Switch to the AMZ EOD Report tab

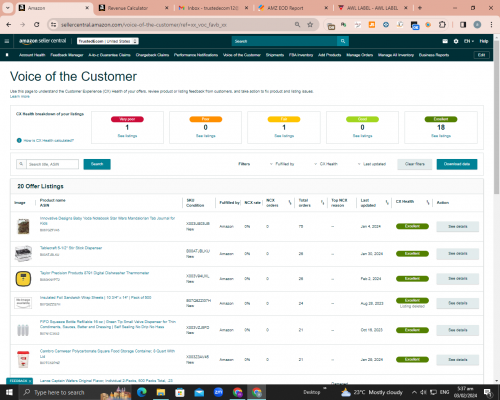pos(293,8)
